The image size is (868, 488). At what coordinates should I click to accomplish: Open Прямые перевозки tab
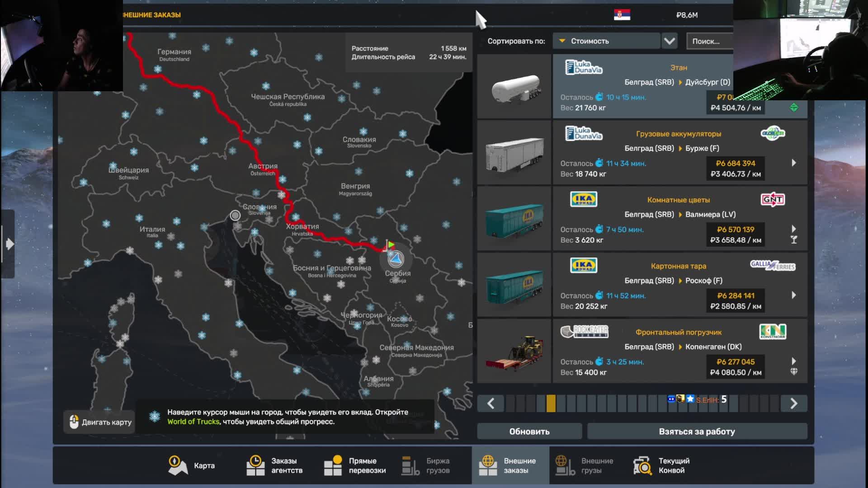pos(355,465)
